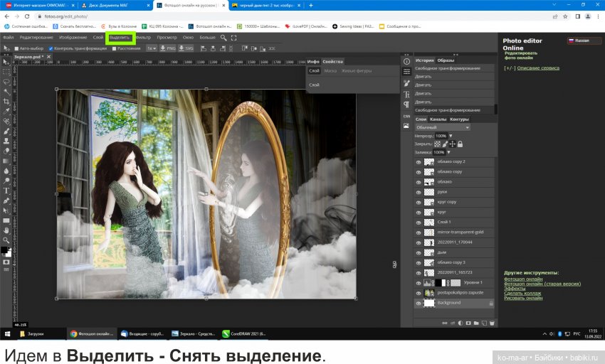Screen dimensions: 605x364
Task: Select the Zoom magnifier tool
Action: (x=6, y=240)
